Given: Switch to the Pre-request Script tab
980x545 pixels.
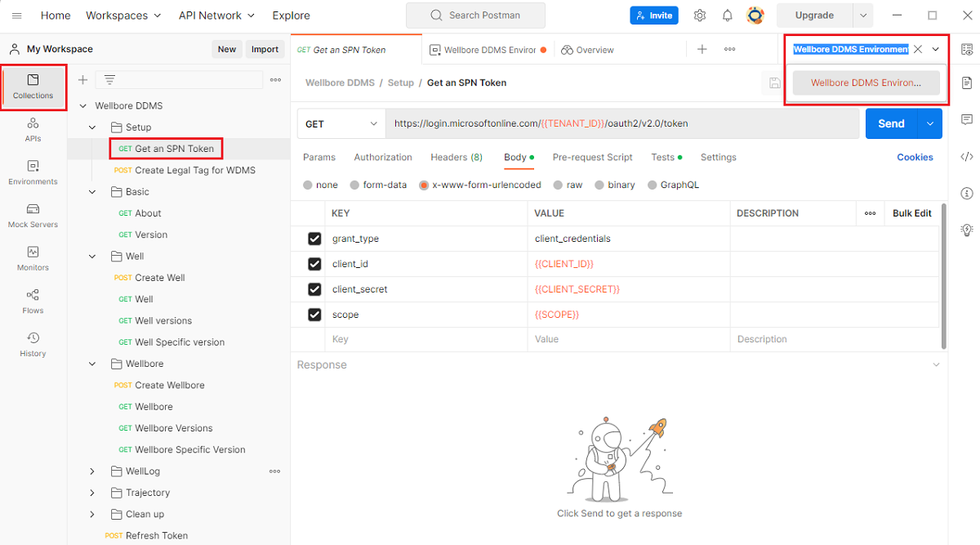Looking at the screenshot, I should point(593,157).
